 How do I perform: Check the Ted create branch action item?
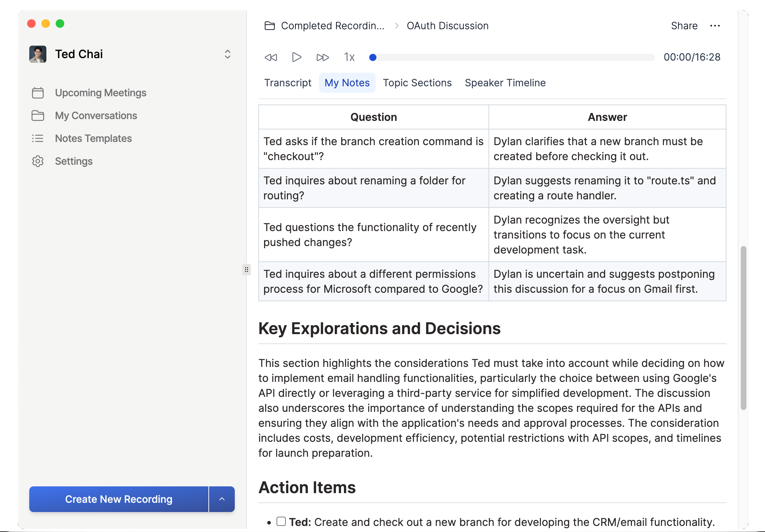pos(281,521)
